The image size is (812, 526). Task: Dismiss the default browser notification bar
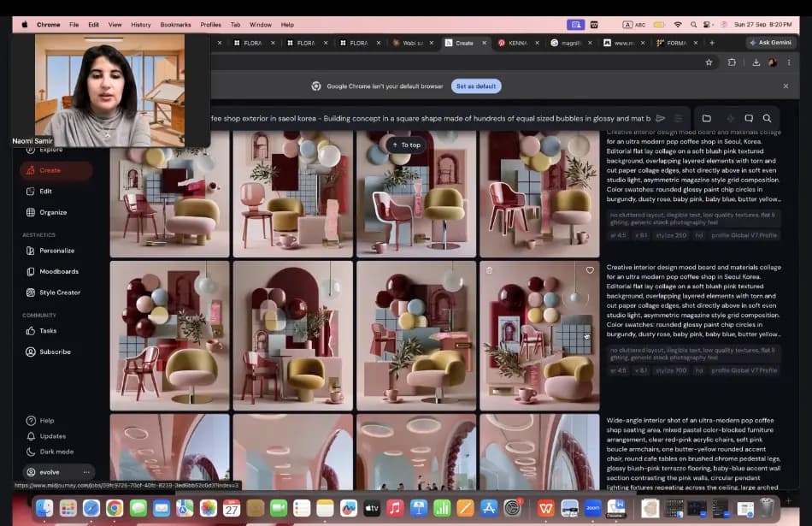pos(786,86)
